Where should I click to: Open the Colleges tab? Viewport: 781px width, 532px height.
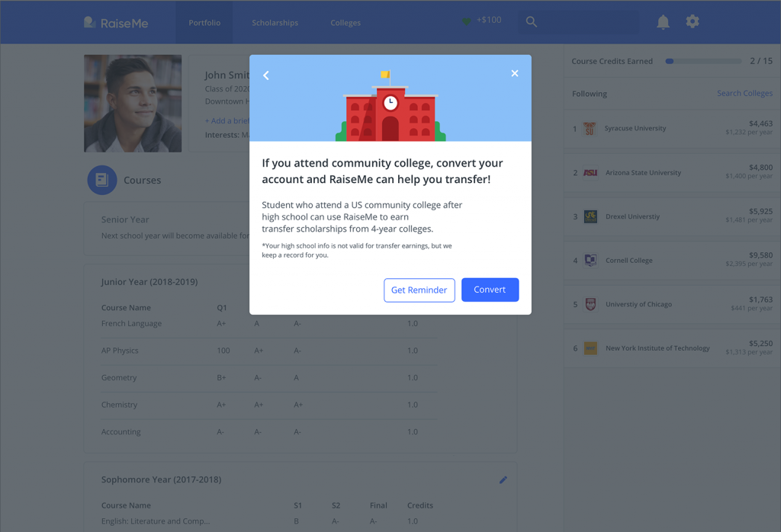[x=346, y=23]
